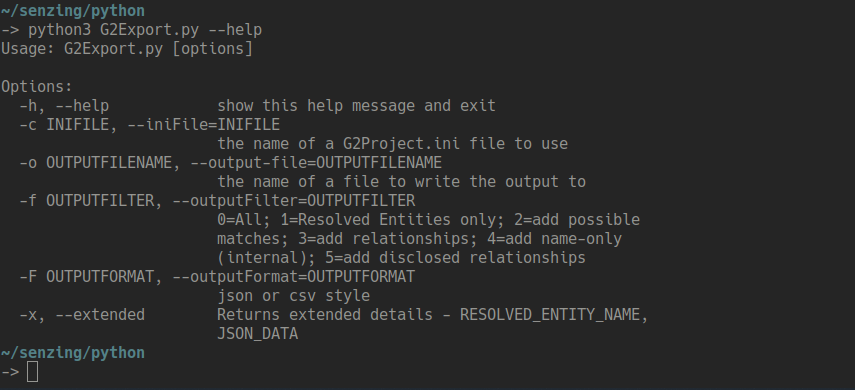
Task: Click the '-x, --extended' option text
Action: click(x=82, y=315)
